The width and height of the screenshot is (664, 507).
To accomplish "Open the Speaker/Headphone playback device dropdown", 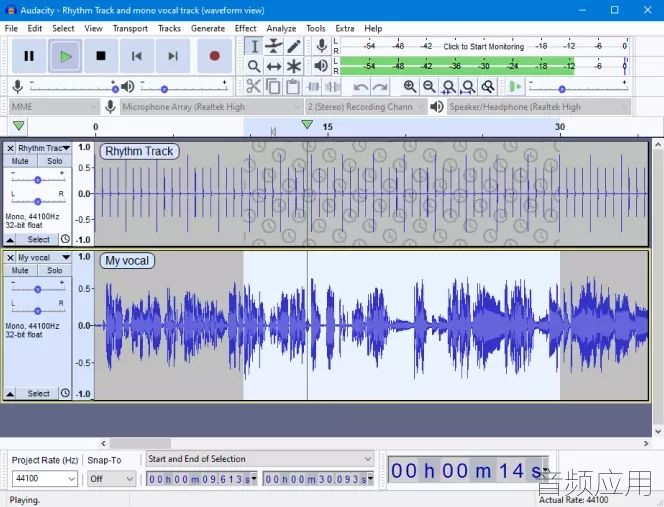I will pos(539,107).
